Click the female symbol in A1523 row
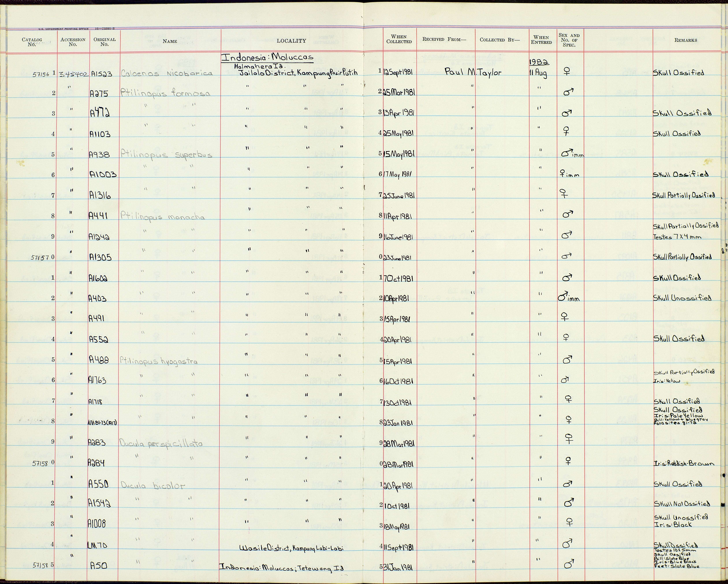The height and width of the screenshot is (584, 728). tap(567, 72)
